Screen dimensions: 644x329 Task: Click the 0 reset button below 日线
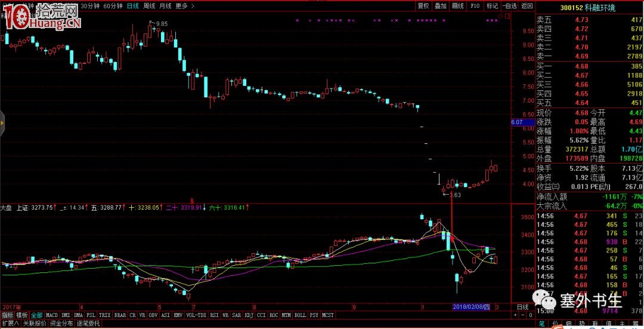tap(530, 315)
